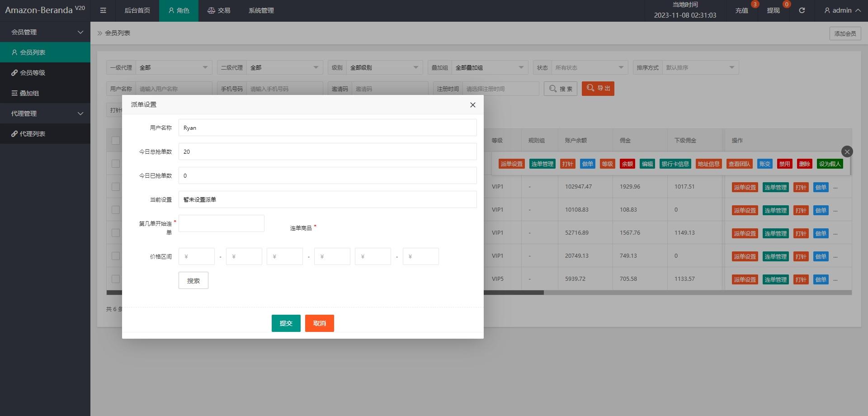Image resolution: width=868 pixels, height=416 pixels.
Task: Click the 用户名称 search input
Action: [x=174, y=89]
